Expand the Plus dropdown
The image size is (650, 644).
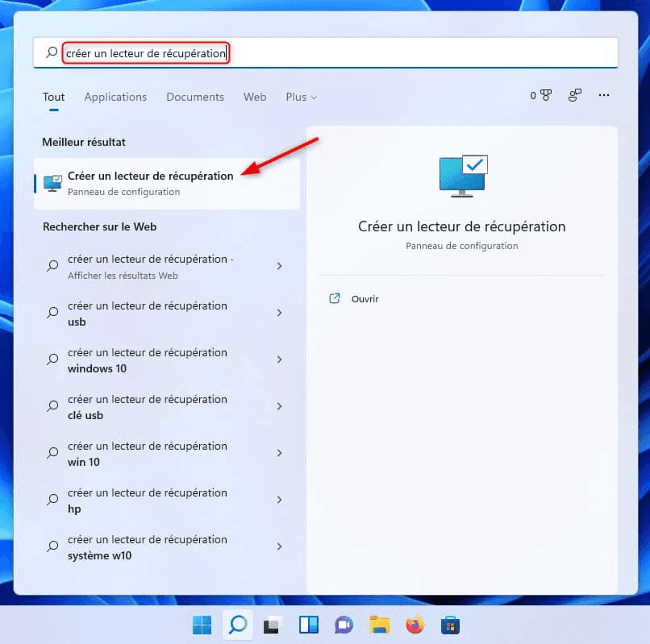[302, 97]
